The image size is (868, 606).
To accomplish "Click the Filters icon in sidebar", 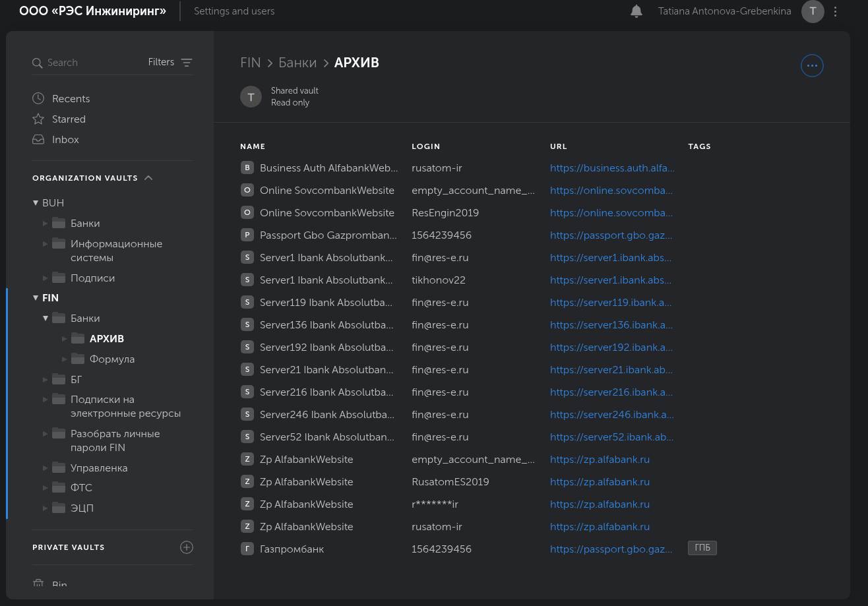I will [187, 63].
